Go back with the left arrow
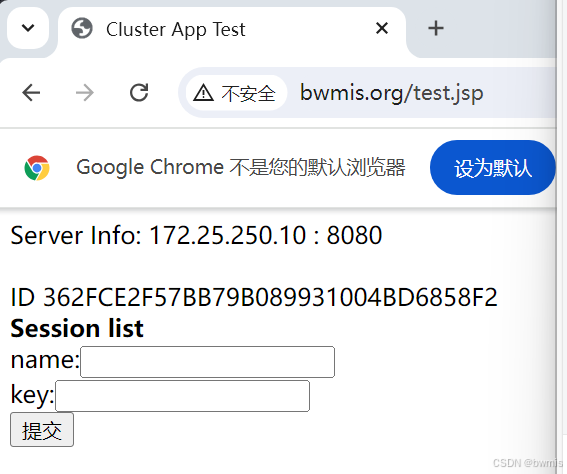The image size is (567, 474). (x=31, y=93)
